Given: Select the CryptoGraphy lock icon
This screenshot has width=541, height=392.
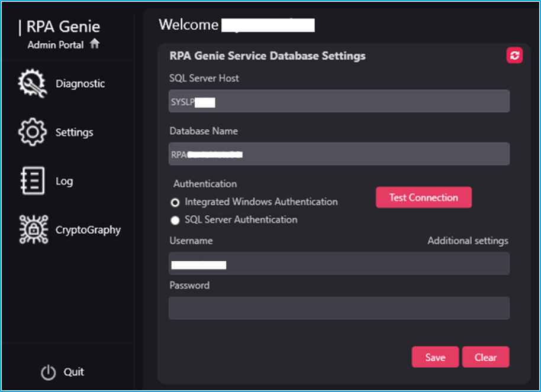Looking at the screenshot, I should point(34,229).
